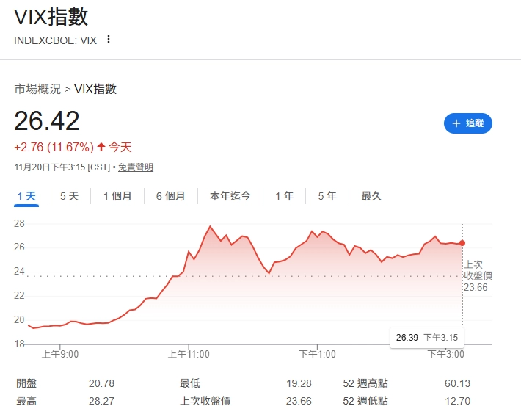Click the 上午9:00 axis label

click(60, 354)
